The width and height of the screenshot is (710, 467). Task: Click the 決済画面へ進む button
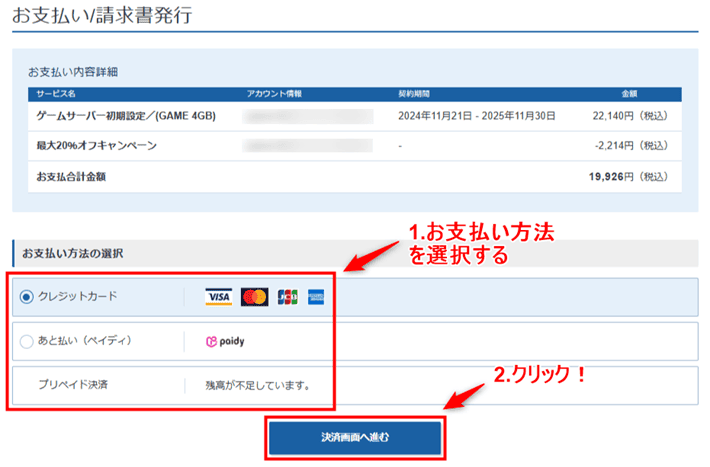pos(355,438)
